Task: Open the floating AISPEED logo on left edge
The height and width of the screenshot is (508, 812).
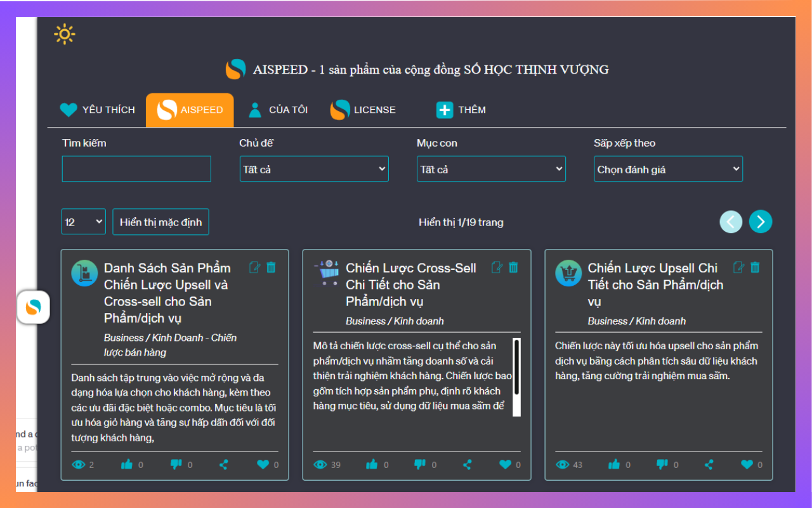Action: pos(33,307)
